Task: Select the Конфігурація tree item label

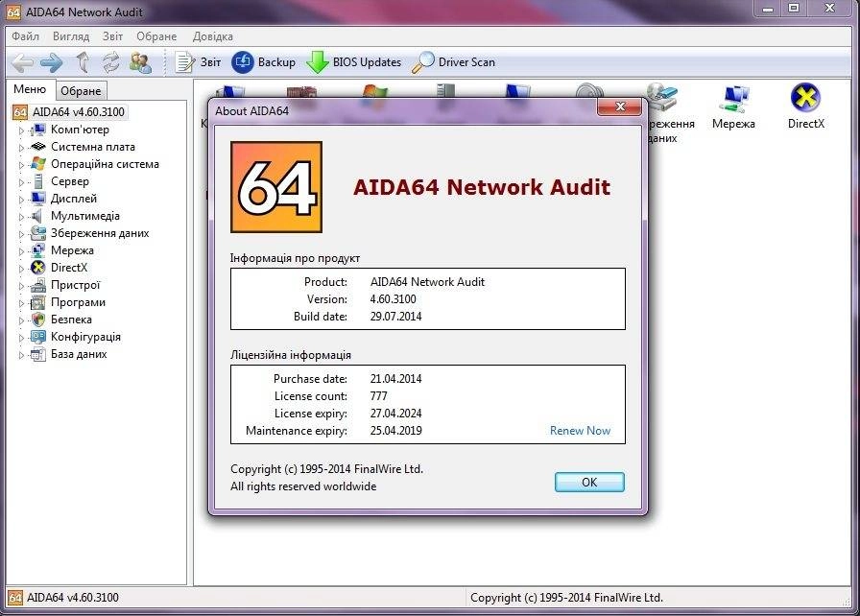Action: pyautogui.click(x=86, y=337)
